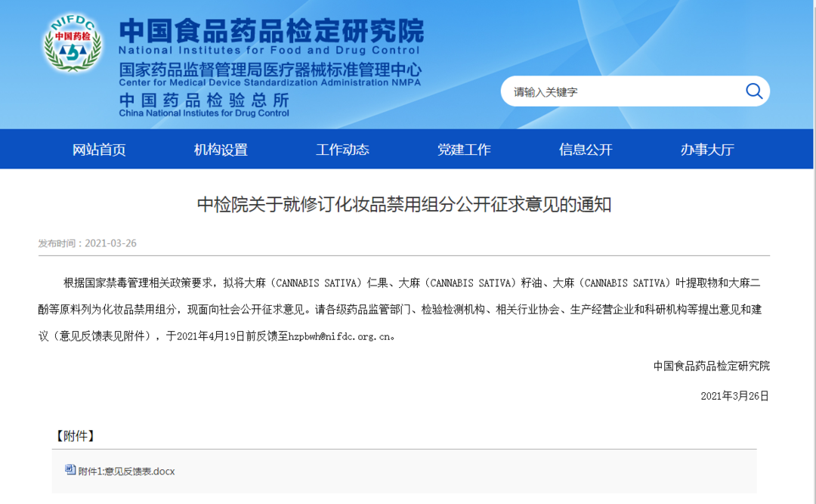Click the magnifier search icon

pyautogui.click(x=753, y=91)
